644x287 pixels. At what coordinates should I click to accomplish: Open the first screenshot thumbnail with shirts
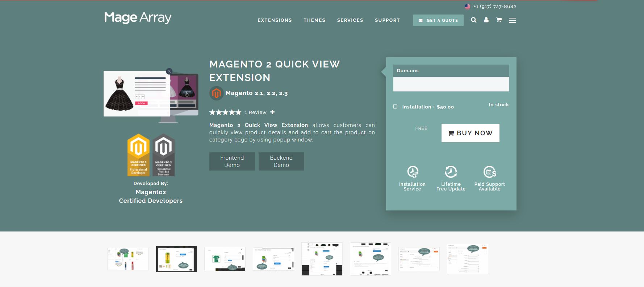(x=128, y=259)
